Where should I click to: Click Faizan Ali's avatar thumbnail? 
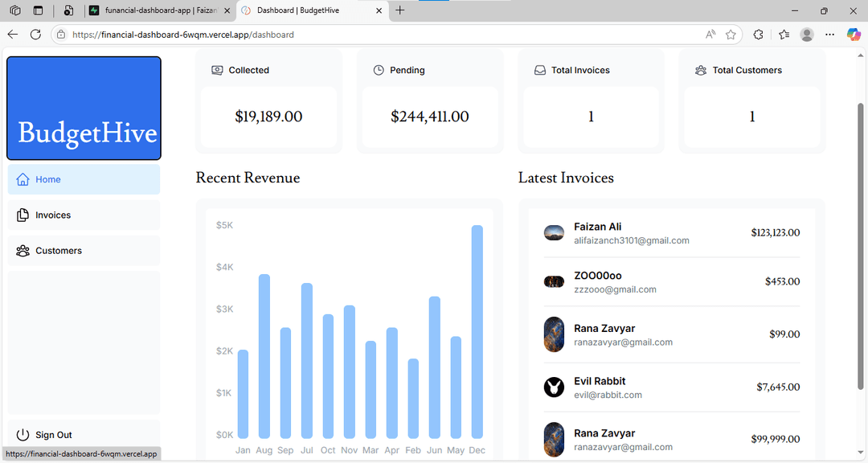(x=554, y=232)
